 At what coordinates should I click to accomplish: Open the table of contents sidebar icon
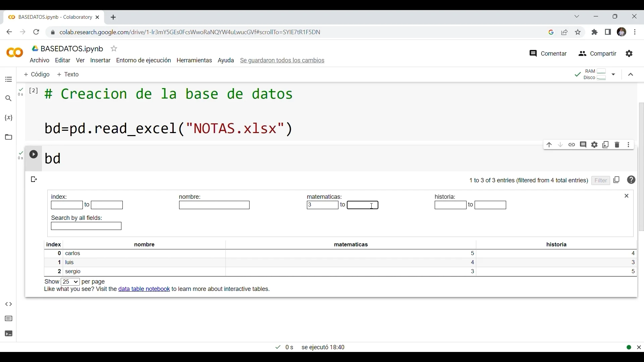[x=9, y=80]
